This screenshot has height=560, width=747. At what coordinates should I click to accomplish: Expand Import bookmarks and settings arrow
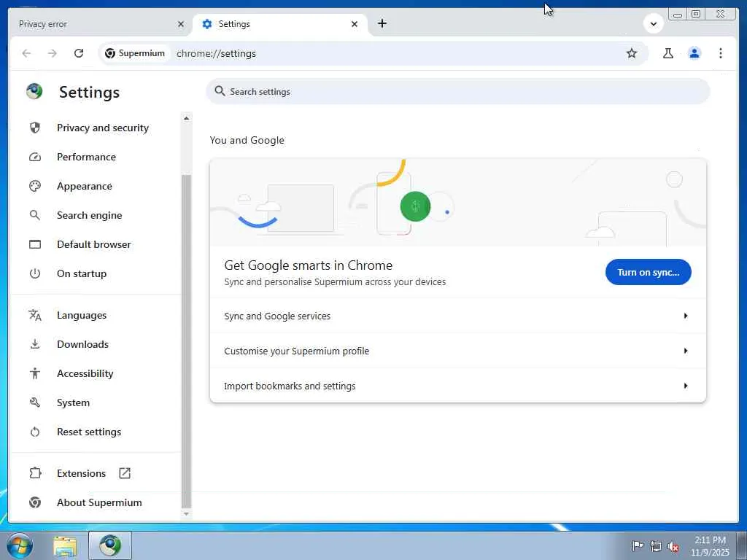point(686,386)
